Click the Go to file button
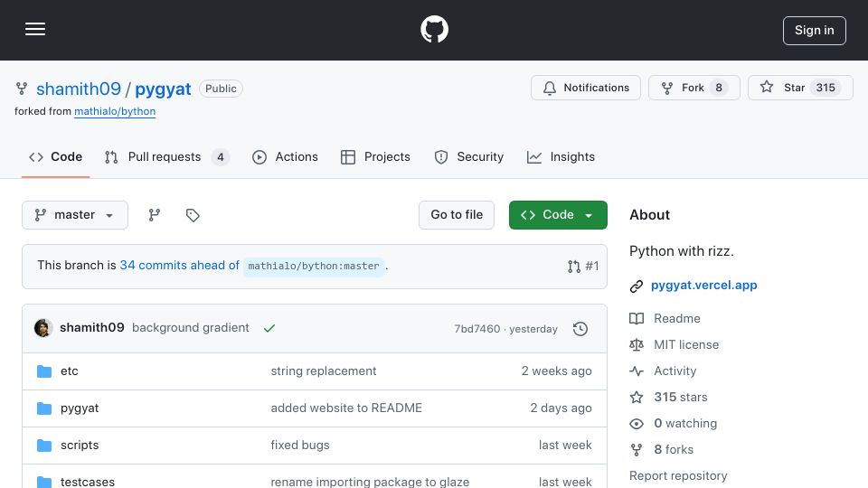This screenshot has width=868, height=488. tap(456, 215)
